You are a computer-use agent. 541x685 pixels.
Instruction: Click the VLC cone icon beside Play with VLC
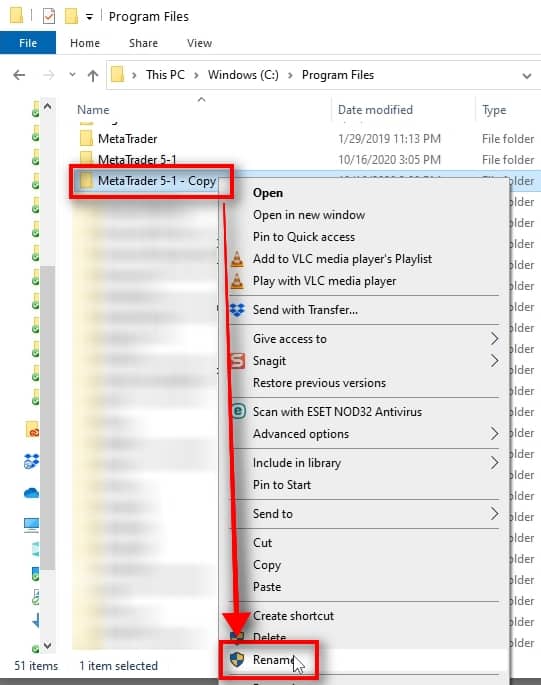(x=237, y=281)
